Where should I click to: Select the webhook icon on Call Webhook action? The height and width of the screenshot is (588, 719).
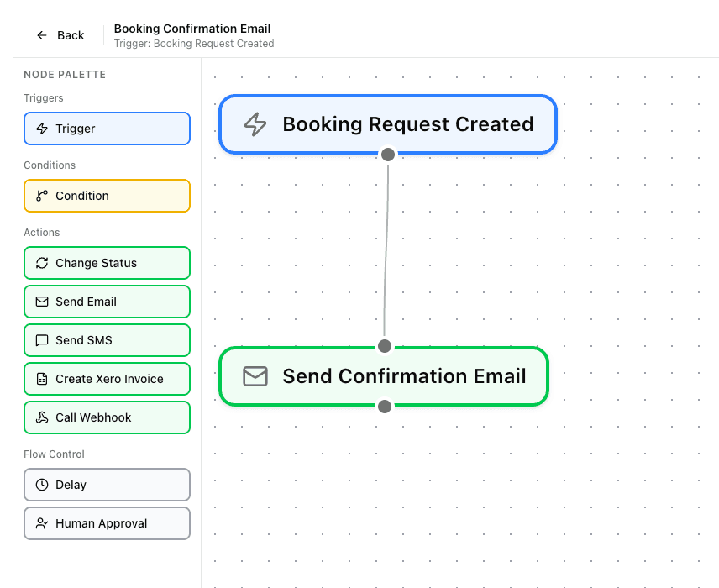41,417
